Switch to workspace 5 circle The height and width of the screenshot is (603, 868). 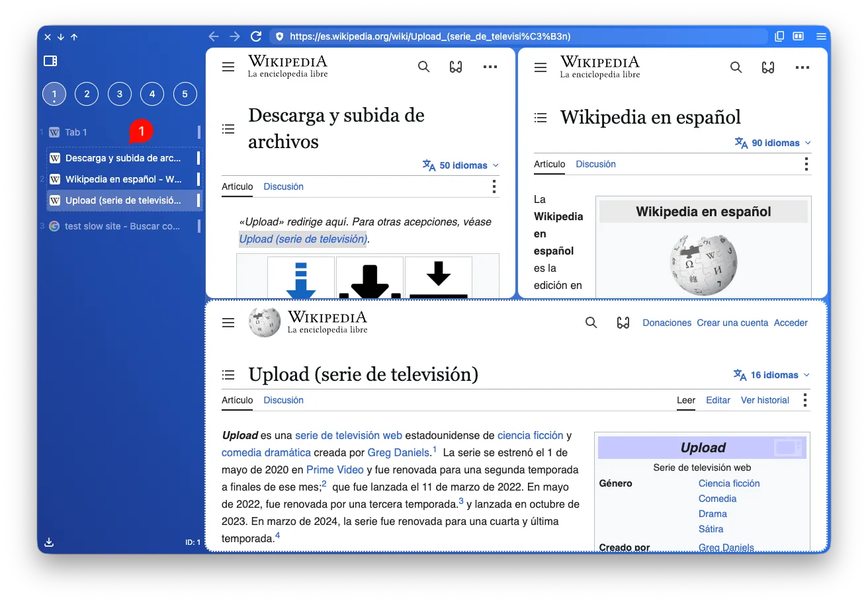(185, 94)
